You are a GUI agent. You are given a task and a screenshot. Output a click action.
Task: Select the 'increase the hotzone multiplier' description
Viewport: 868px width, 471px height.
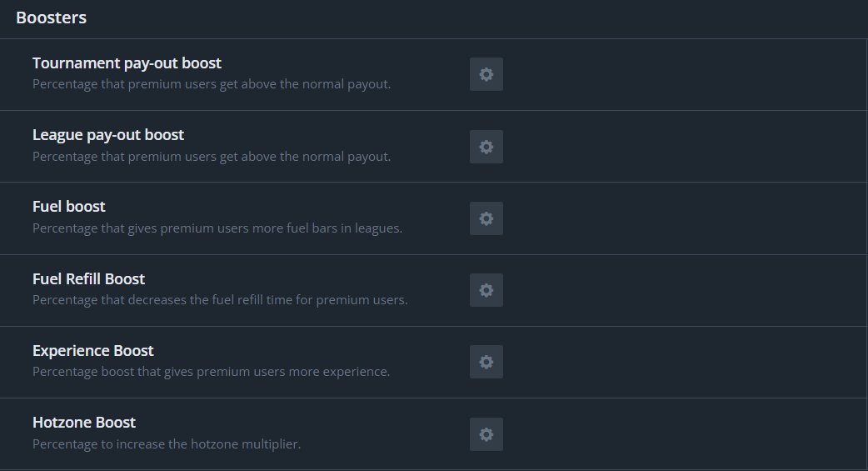pos(167,444)
